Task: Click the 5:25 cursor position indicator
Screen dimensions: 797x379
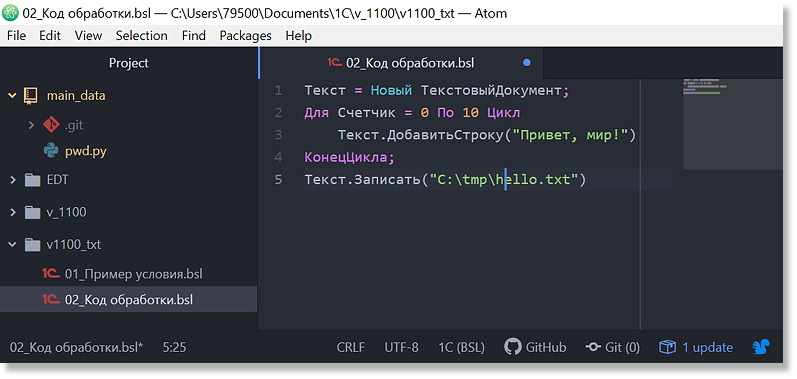Action: (x=174, y=348)
